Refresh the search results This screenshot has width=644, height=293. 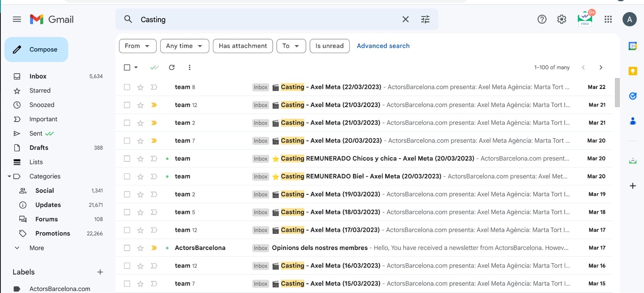(x=172, y=68)
